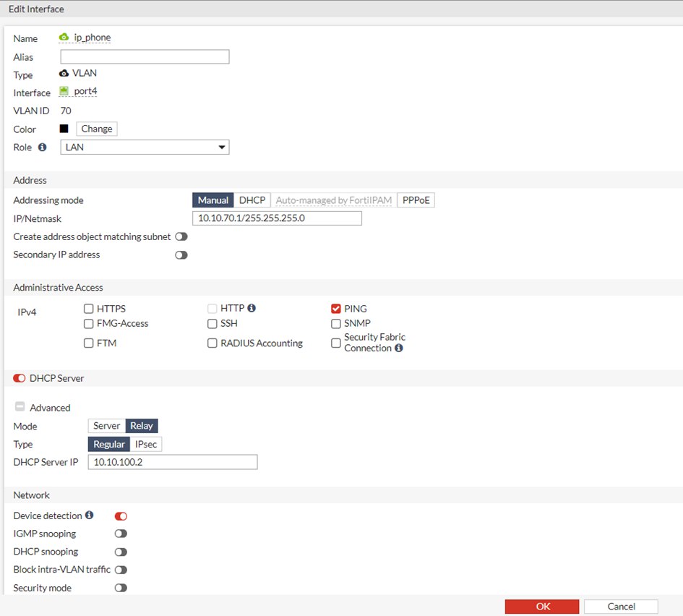Click the HTTP info icon
Viewport: 683px width, 616px height.
tap(252, 308)
